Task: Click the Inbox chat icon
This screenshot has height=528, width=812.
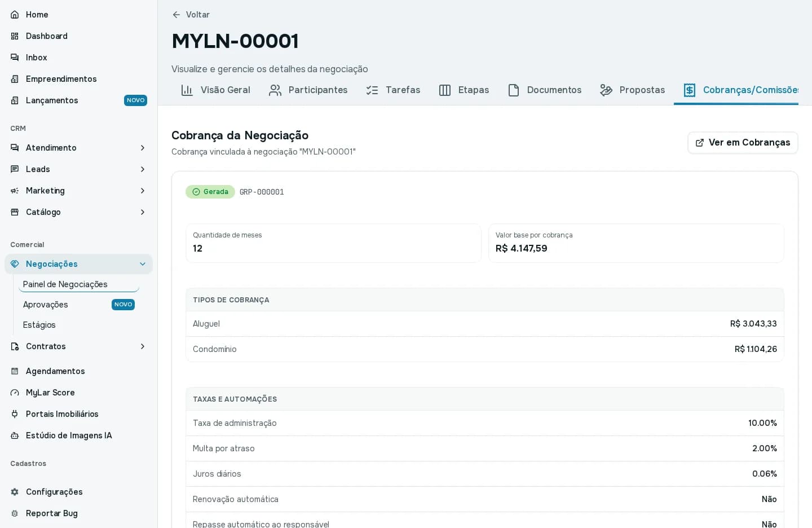Action: click(x=15, y=58)
